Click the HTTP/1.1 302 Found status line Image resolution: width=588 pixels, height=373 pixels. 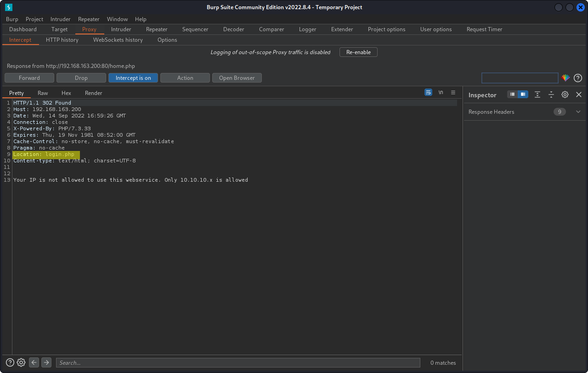point(42,103)
